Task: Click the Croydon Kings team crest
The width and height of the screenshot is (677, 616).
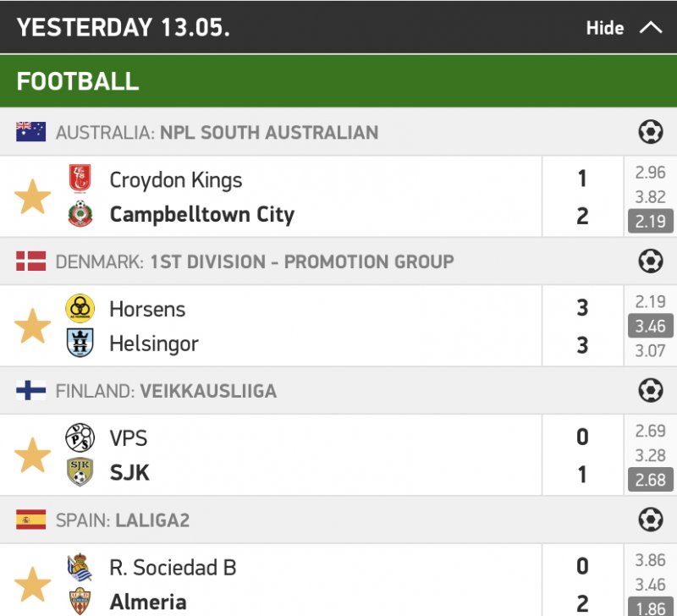Action: point(80,179)
